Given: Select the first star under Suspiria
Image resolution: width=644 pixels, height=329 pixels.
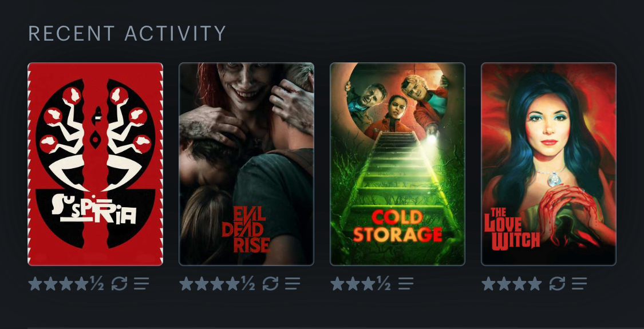Looking at the screenshot, I should point(35,283).
